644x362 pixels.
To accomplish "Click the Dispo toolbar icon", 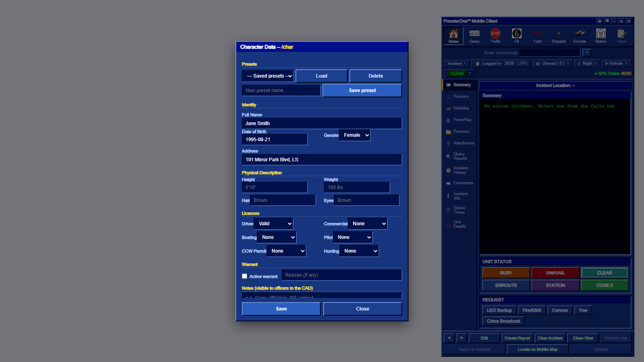I will pos(622,36).
